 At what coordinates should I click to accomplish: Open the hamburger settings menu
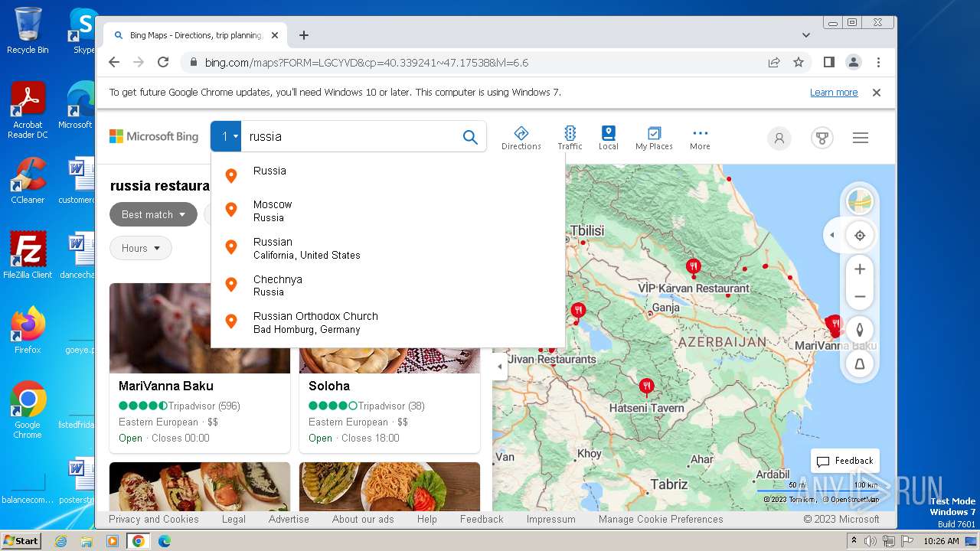(861, 138)
